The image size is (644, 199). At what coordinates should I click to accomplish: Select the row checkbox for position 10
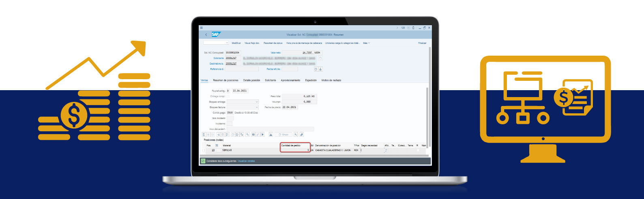[x=204, y=150]
